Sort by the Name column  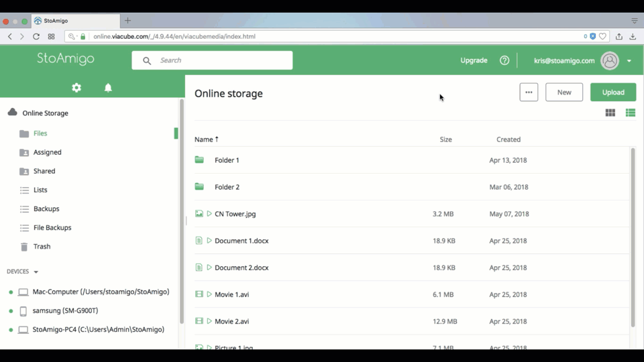[x=206, y=139]
